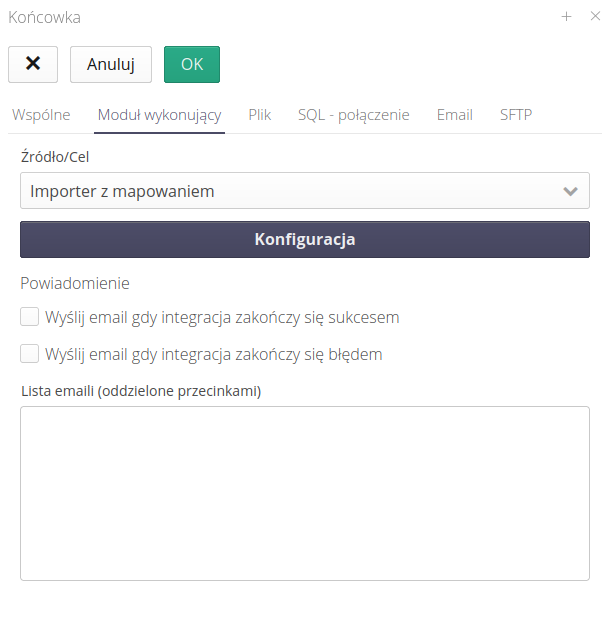Click the Końcówka panel title

point(45,17)
